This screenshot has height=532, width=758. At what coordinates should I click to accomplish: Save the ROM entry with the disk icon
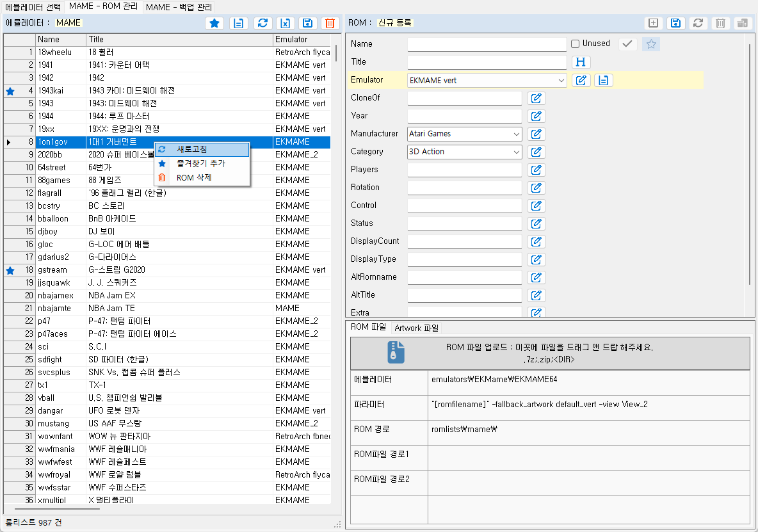pos(676,23)
